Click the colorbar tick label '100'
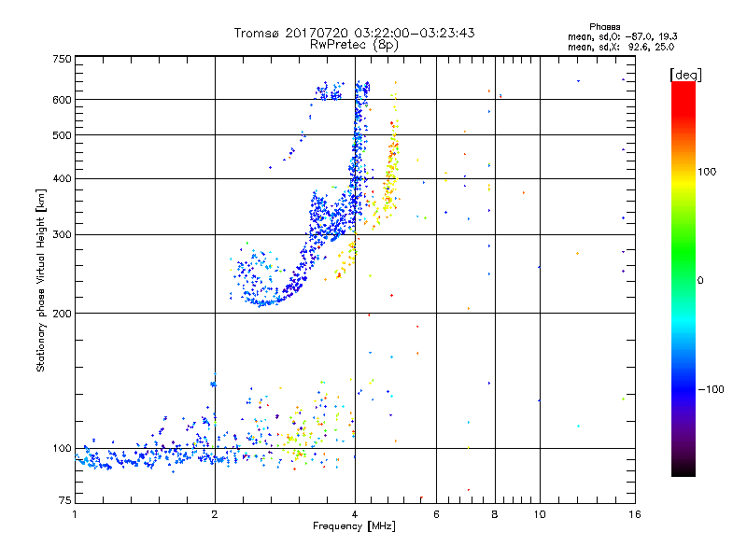The width and height of the screenshot is (747, 560). tap(707, 172)
